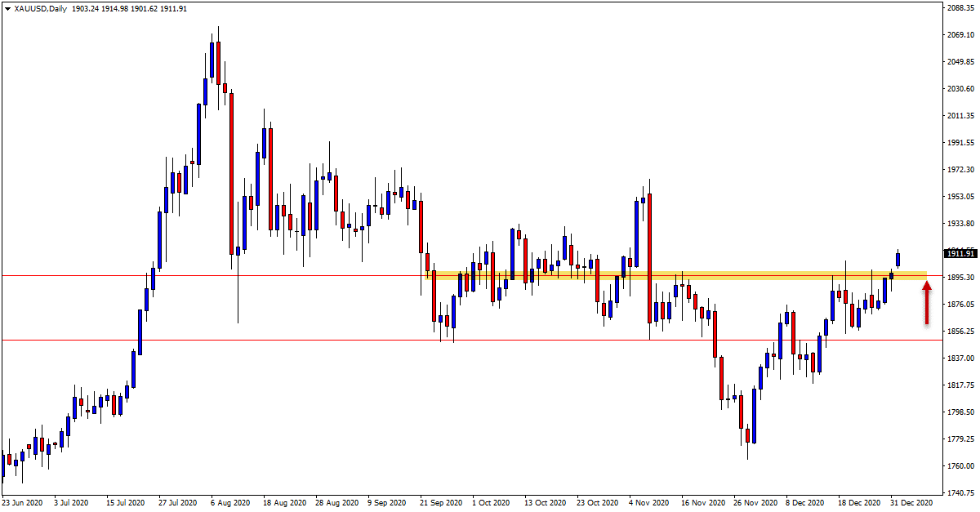The image size is (980, 512).
Task: Click the 1760.00 price axis label
Action: coord(960,466)
